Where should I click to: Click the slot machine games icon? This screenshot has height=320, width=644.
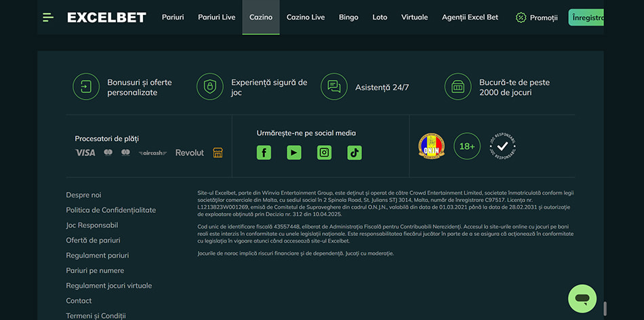pyautogui.click(x=458, y=87)
